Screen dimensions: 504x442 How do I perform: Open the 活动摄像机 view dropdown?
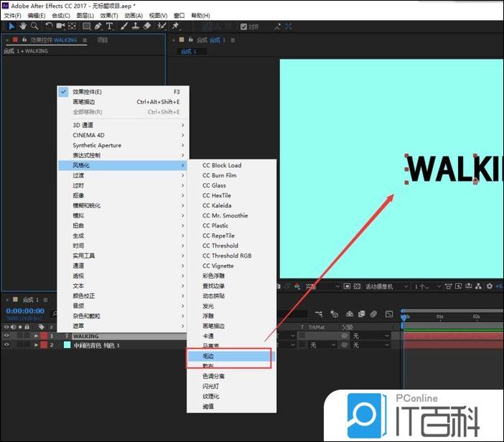tap(386, 286)
